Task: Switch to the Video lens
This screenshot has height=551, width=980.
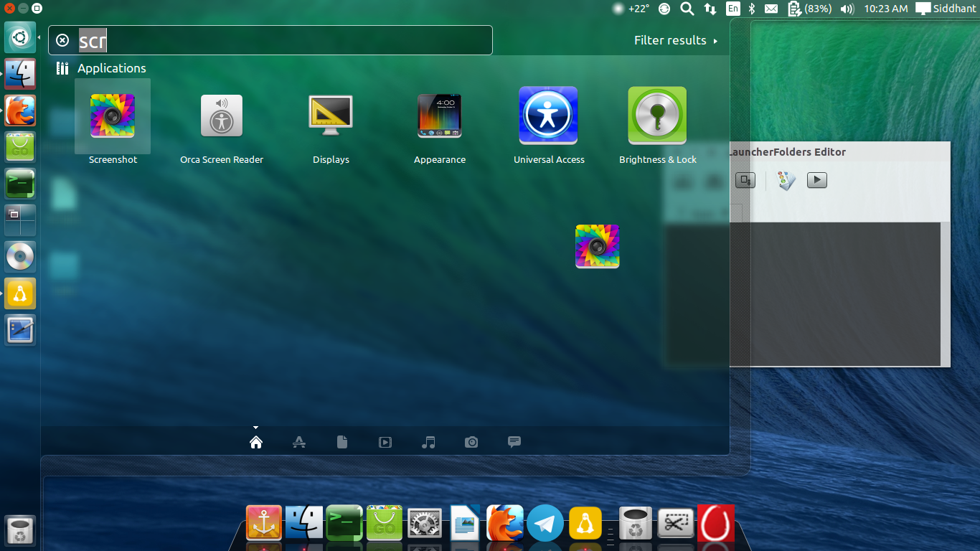Action: [385, 442]
